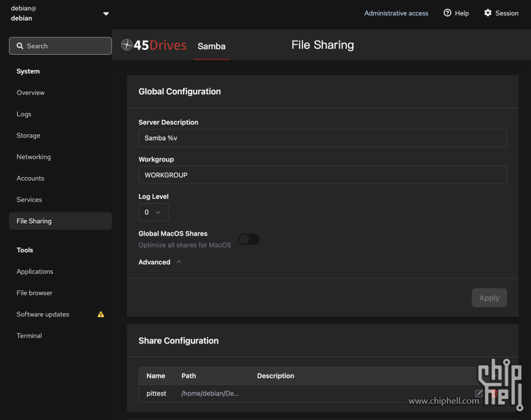Click the /home/debian/De... path cell
The width and height of the screenshot is (531, 420).
[210, 393]
